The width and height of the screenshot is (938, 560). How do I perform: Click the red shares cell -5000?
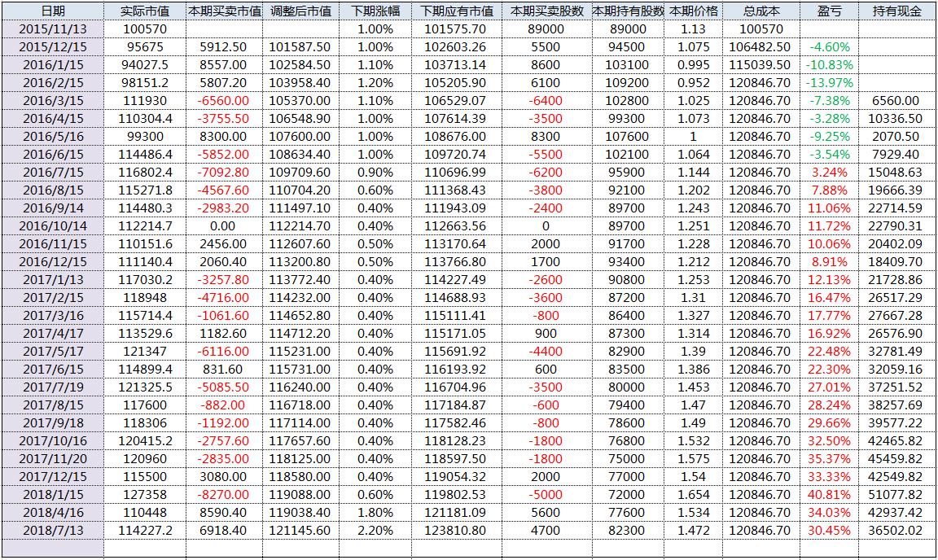547,495
